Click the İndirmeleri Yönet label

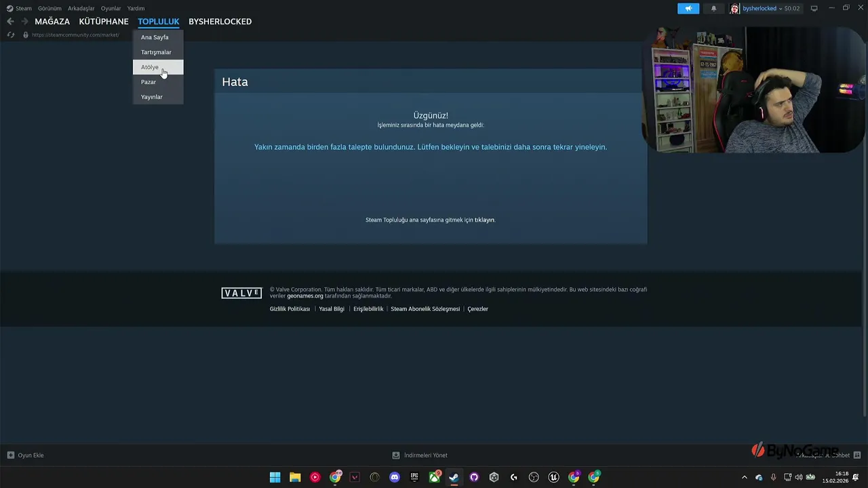(426, 455)
